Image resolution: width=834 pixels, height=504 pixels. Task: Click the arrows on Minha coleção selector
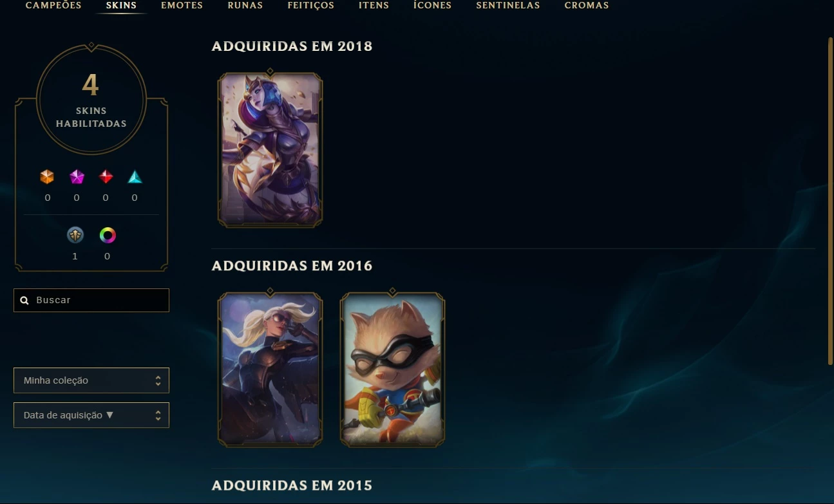tap(158, 380)
